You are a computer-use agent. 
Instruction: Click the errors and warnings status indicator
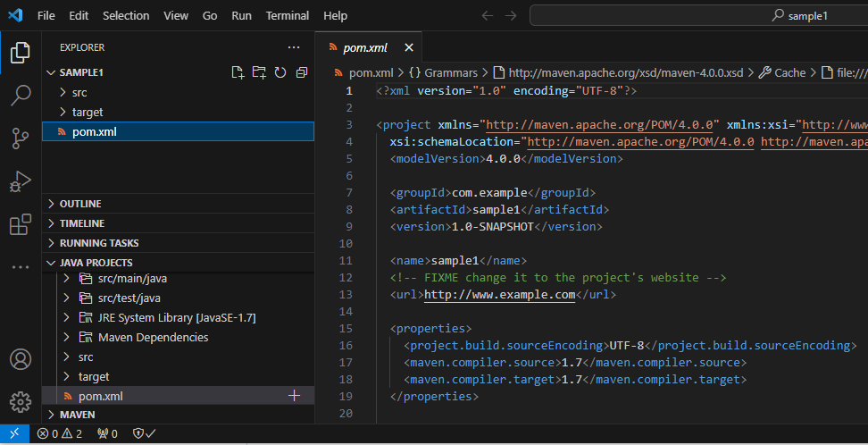60,434
